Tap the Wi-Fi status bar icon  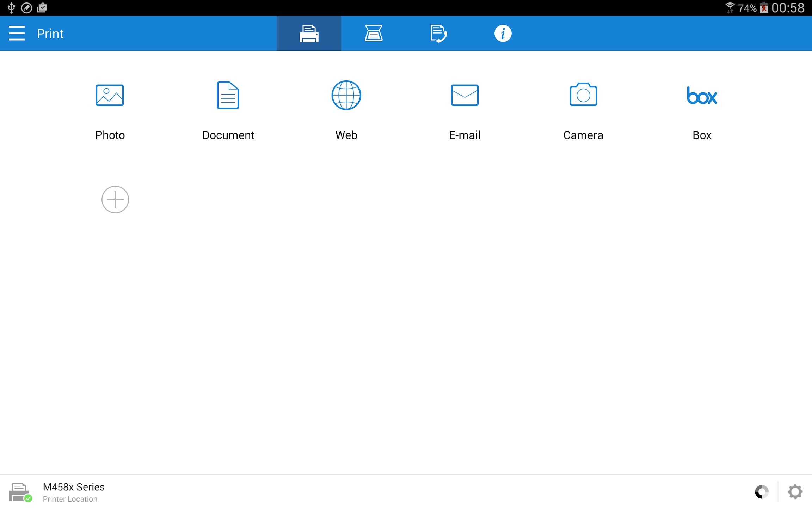coord(730,8)
